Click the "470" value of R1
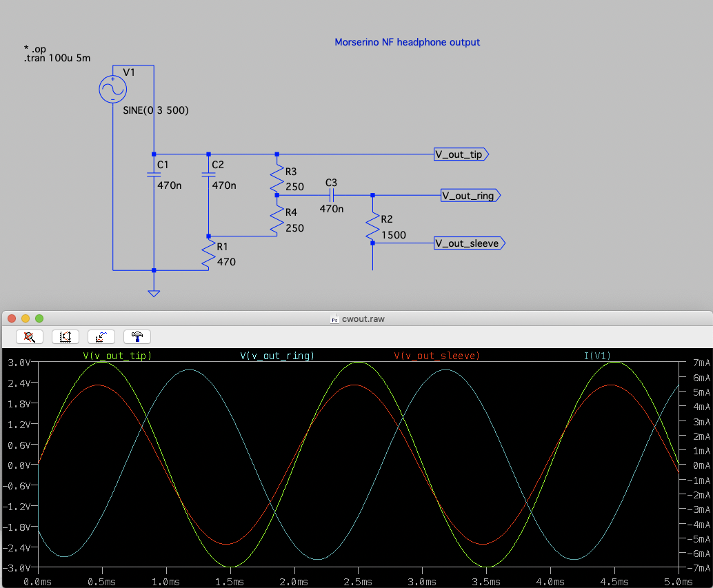 pyautogui.click(x=226, y=262)
